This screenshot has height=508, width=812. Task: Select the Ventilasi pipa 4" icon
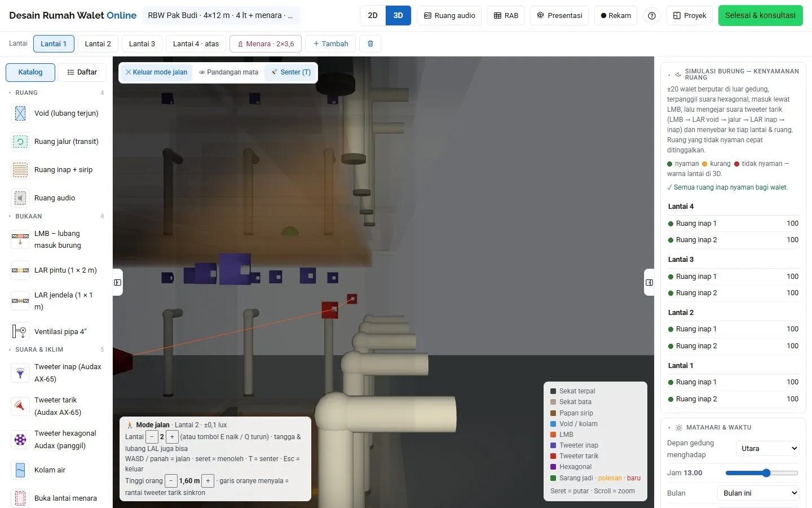click(20, 331)
